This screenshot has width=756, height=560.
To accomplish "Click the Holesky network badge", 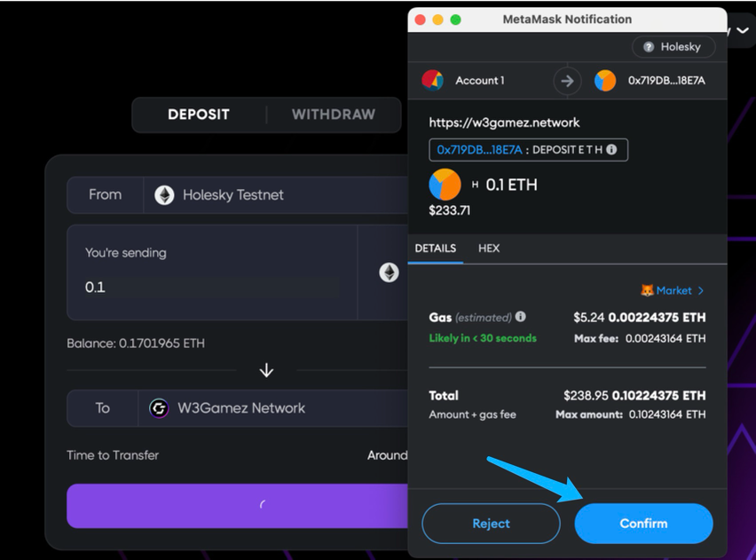I will tap(673, 47).
